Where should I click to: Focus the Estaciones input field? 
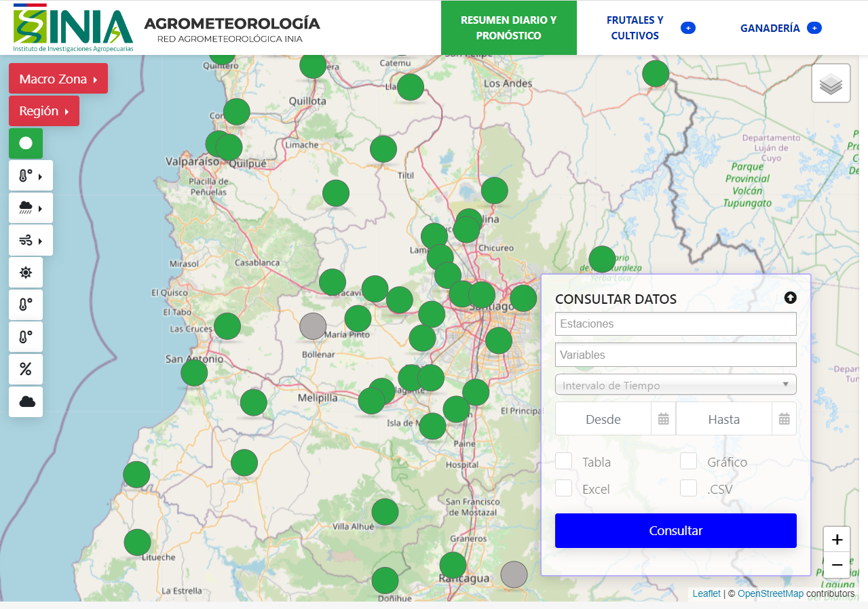[x=676, y=324]
